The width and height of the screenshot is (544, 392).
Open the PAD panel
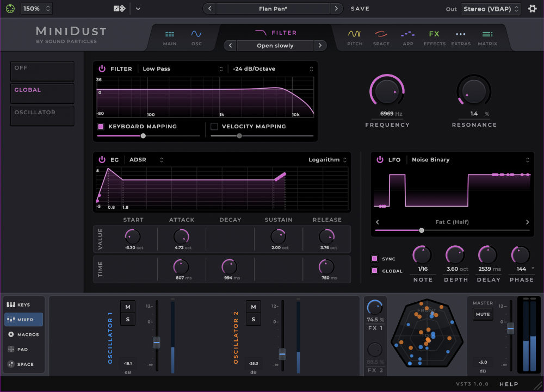(23, 349)
